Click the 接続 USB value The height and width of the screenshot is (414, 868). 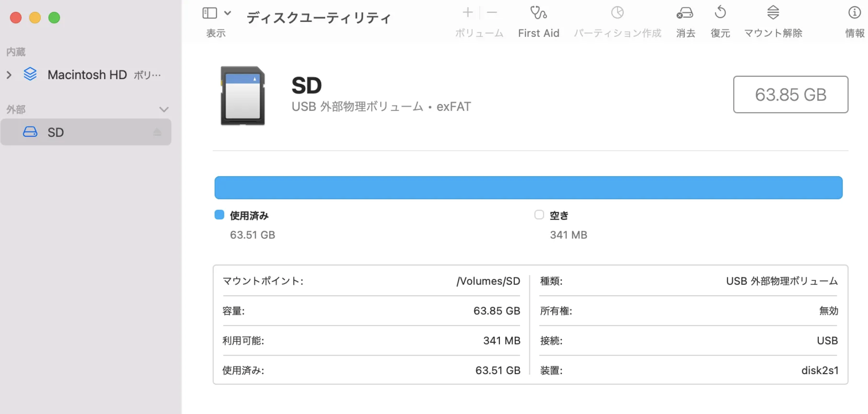click(827, 341)
